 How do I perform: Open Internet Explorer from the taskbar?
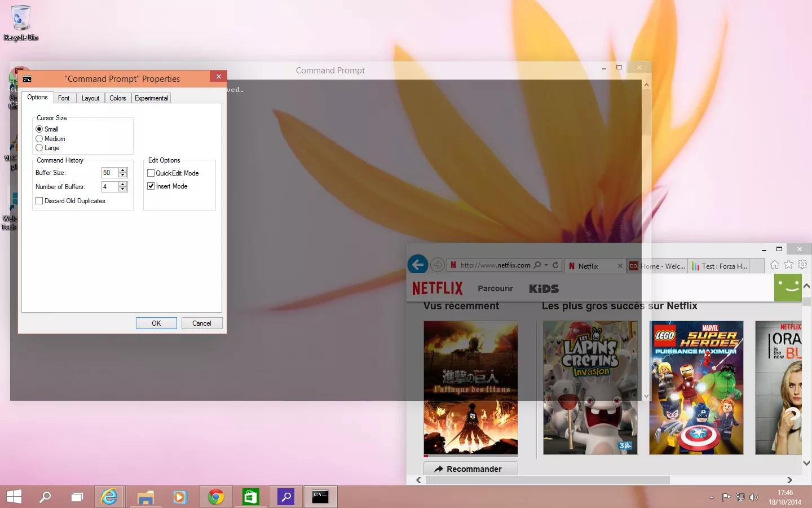point(109,497)
